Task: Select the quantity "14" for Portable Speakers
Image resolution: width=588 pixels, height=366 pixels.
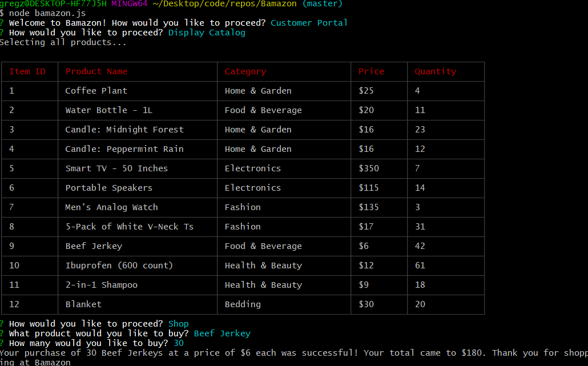Action: [420, 188]
